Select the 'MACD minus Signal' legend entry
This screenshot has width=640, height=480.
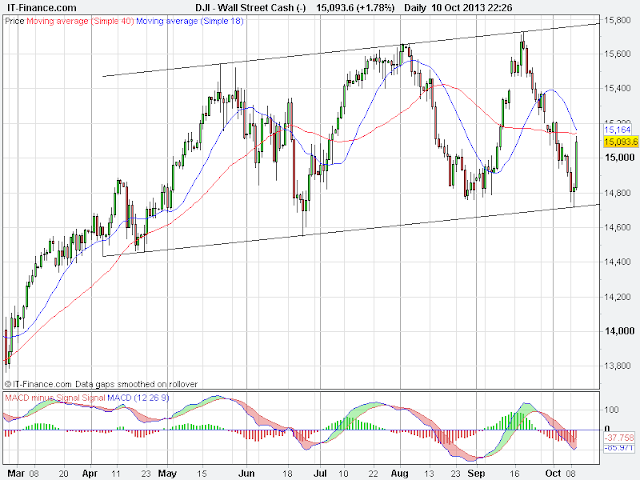[42, 398]
